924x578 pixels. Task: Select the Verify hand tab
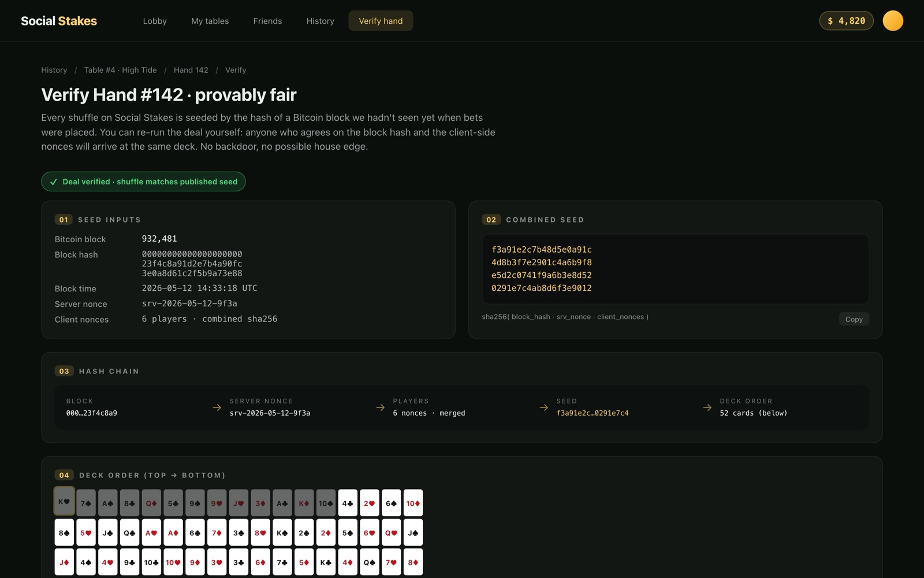pyautogui.click(x=381, y=21)
